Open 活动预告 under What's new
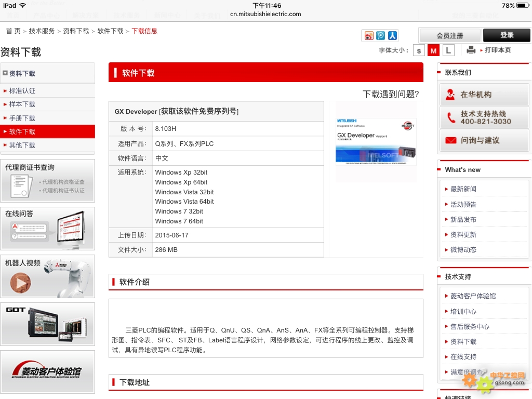532x399 pixels. click(463, 204)
